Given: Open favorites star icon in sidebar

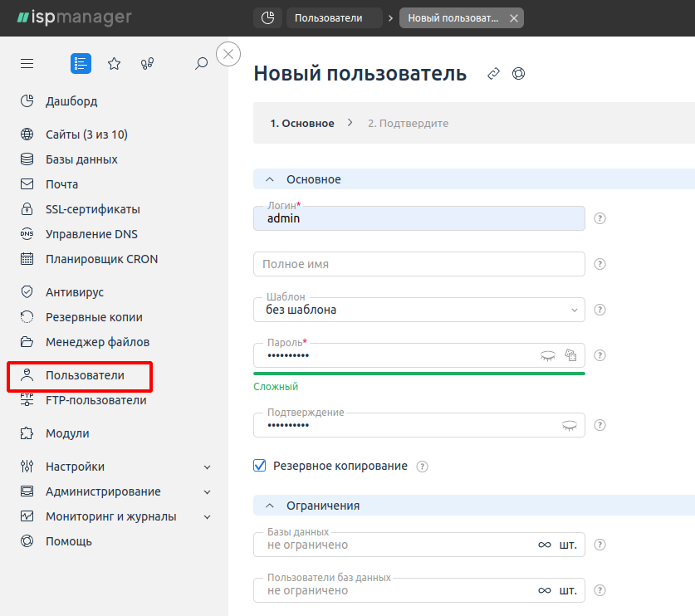Looking at the screenshot, I should [115, 63].
